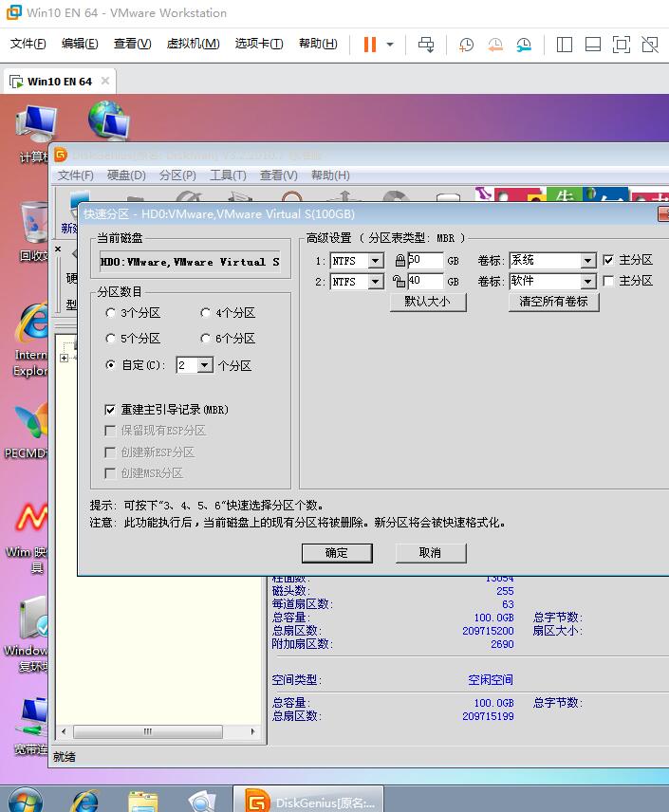
Task: Toggle the VMware library sidebar view
Action: pos(565,45)
